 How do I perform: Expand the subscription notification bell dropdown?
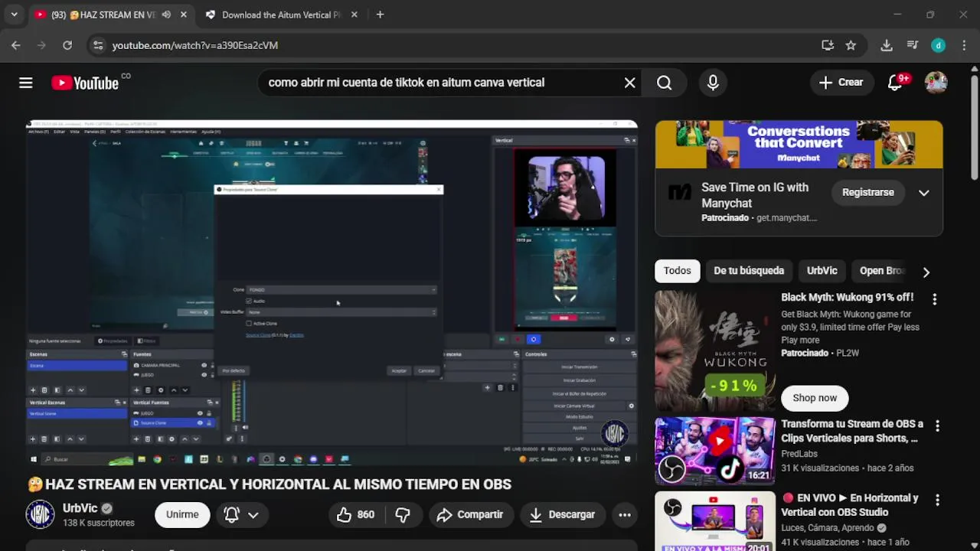click(241, 515)
